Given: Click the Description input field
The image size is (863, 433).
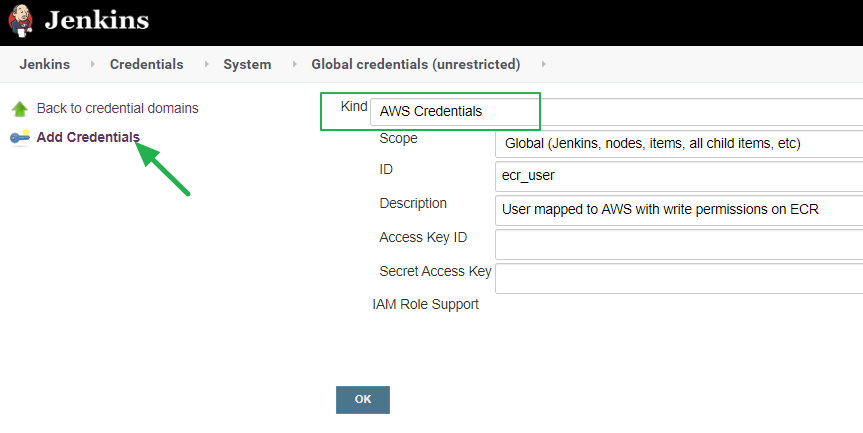Looking at the screenshot, I should coord(679,210).
